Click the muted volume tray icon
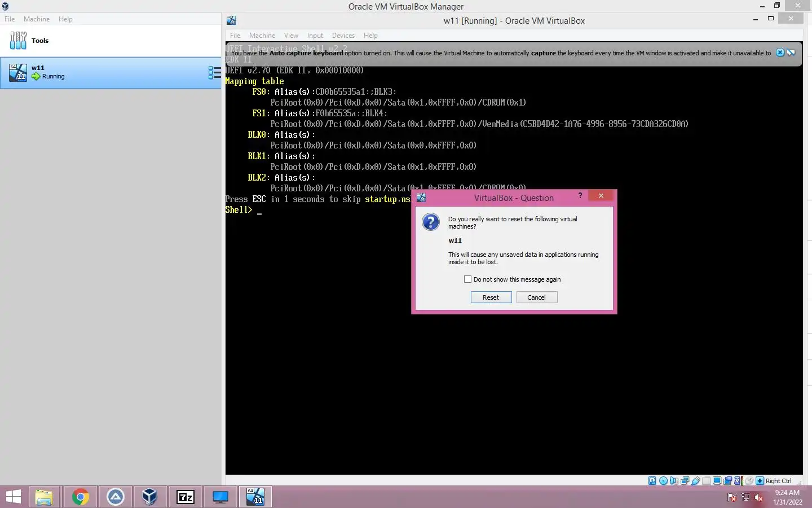This screenshot has height=508, width=812. (759, 497)
